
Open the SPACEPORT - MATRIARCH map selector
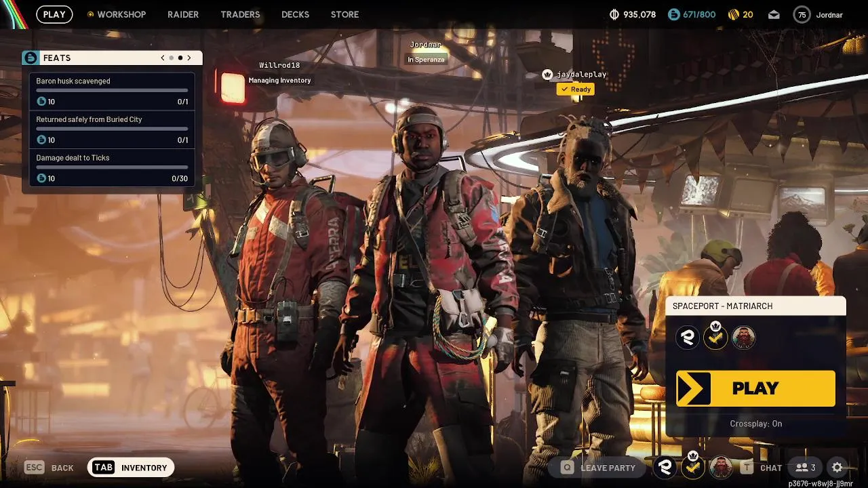(x=755, y=306)
